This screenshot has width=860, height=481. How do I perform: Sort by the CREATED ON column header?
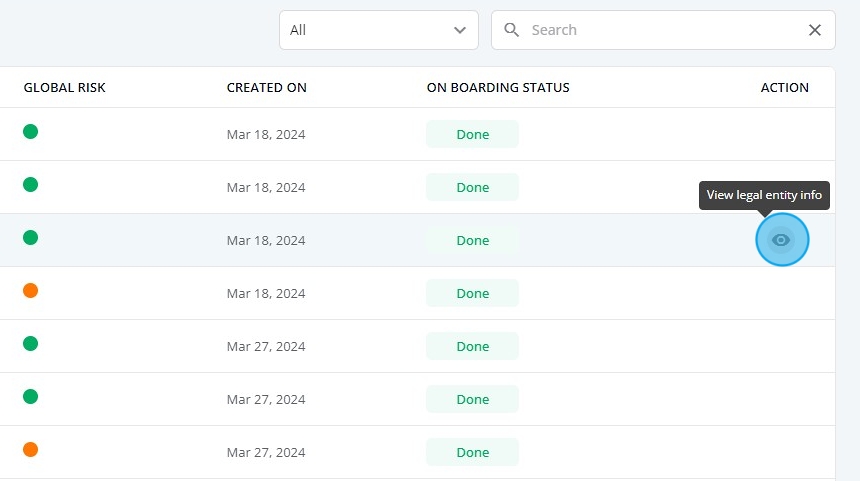[x=267, y=88]
